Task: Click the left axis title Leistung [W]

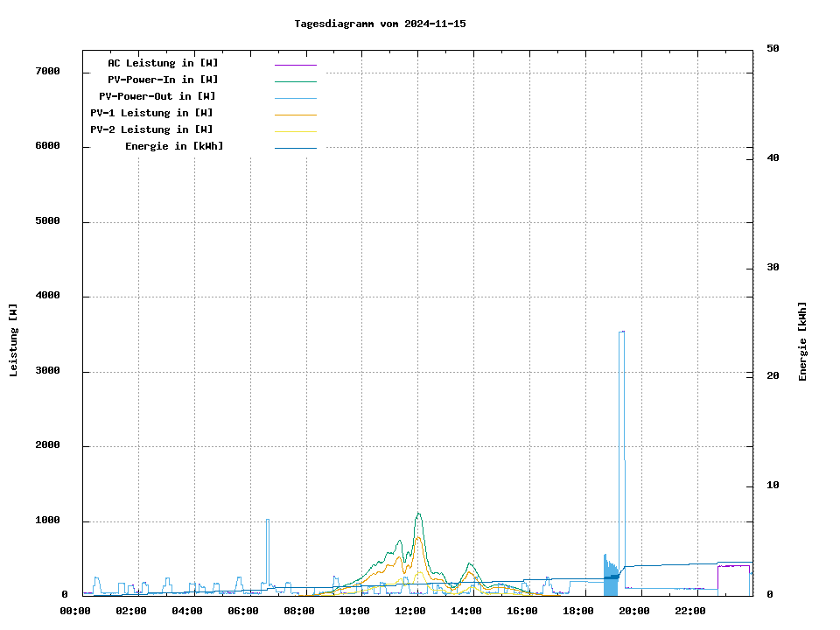Action: (14, 340)
